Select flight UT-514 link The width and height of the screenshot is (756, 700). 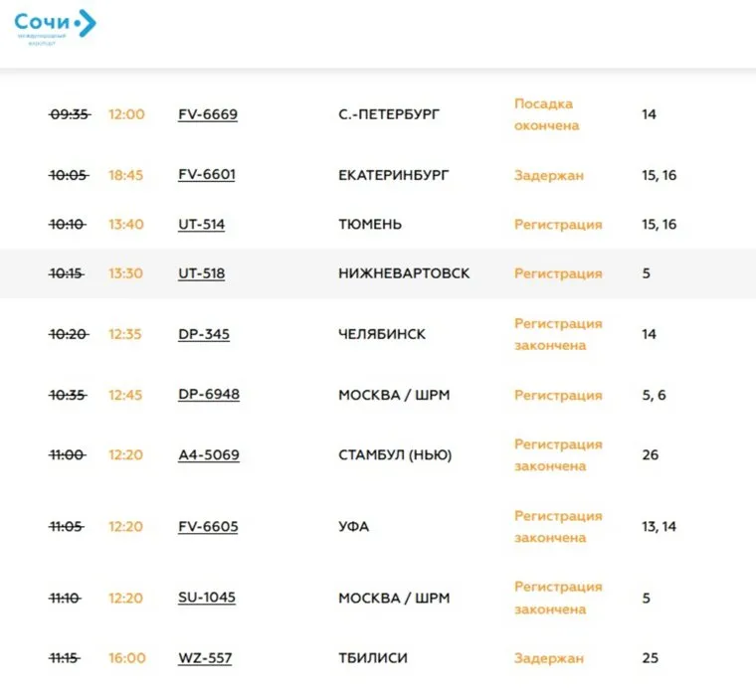(201, 225)
